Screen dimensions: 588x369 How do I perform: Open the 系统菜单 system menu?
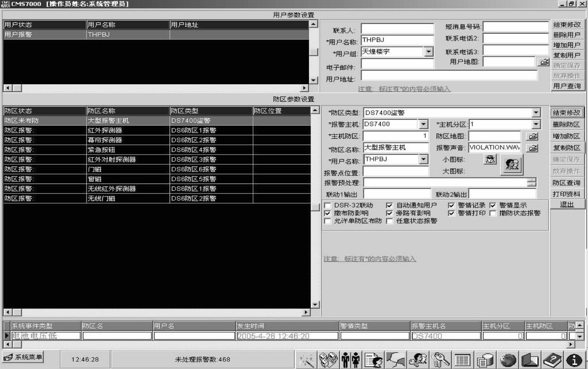[23, 357]
